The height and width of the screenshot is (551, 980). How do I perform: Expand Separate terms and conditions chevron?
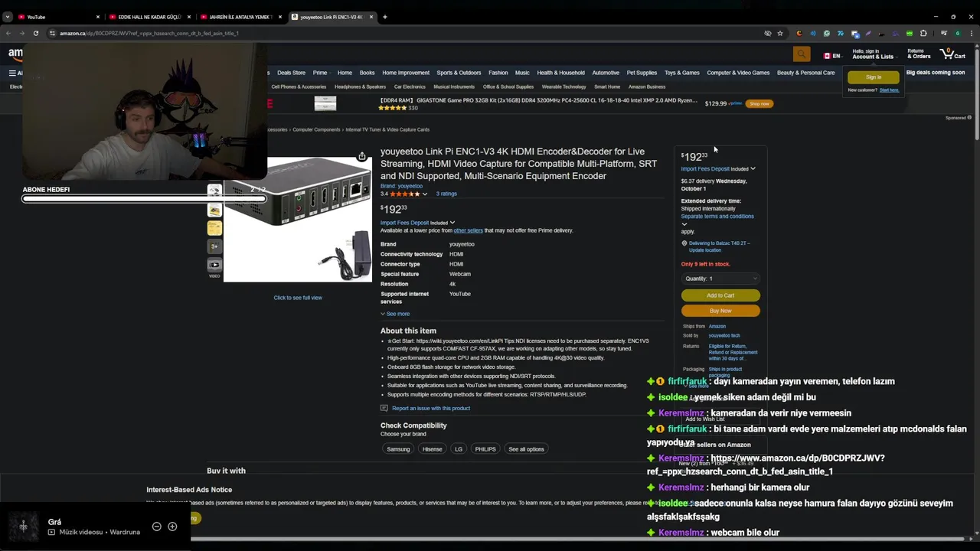[x=684, y=224]
